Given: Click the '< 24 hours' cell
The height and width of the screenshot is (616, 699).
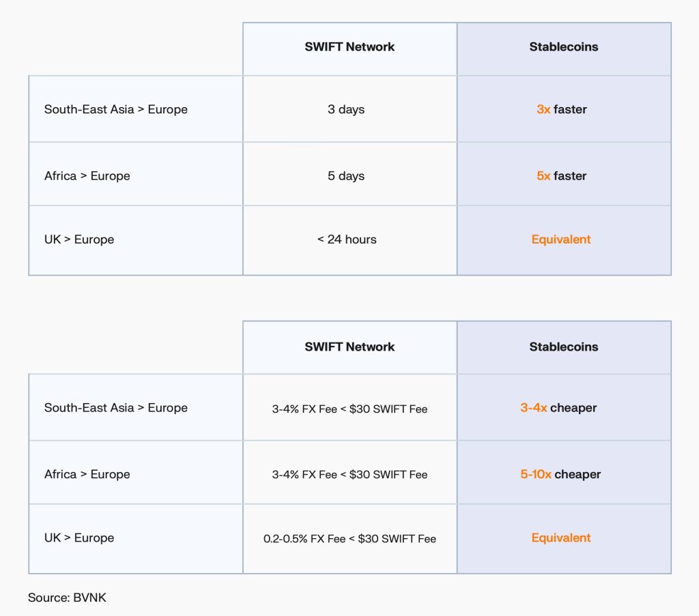Looking at the screenshot, I should coord(350,240).
